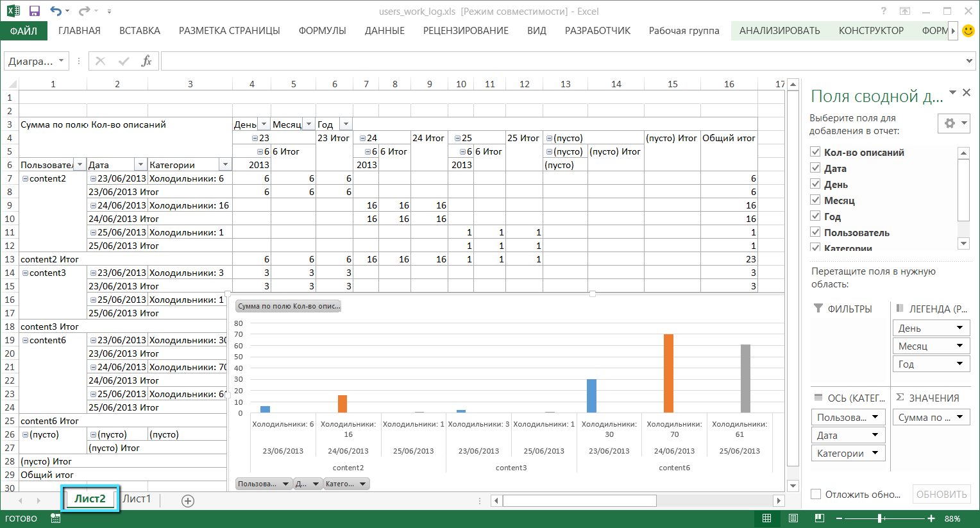The height and width of the screenshot is (528, 980).
Task: Open the Excel Help question mark
Action: point(884,11)
